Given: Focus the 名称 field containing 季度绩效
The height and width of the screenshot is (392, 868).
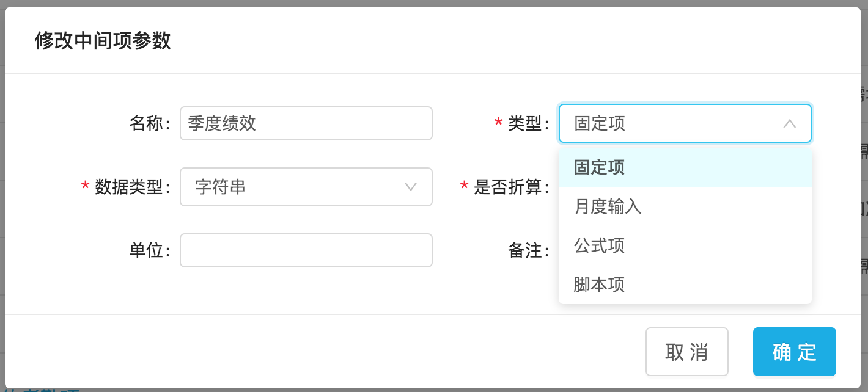Looking at the screenshot, I should pos(306,123).
